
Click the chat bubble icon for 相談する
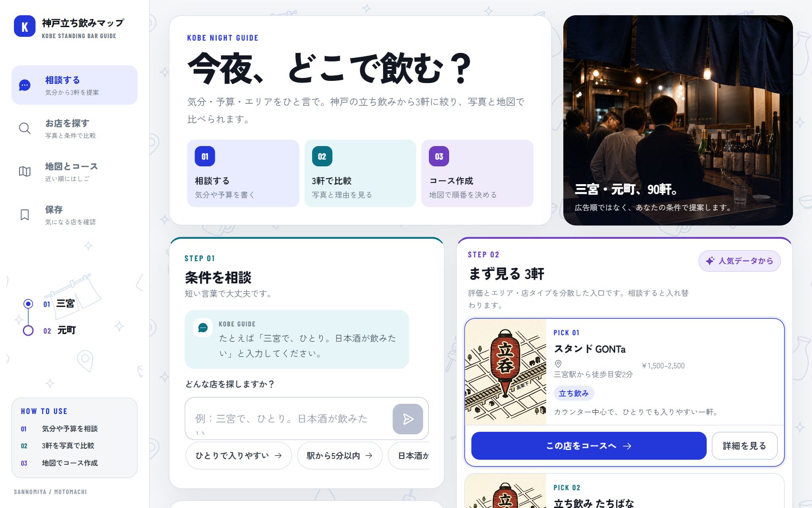pyautogui.click(x=25, y=85)
